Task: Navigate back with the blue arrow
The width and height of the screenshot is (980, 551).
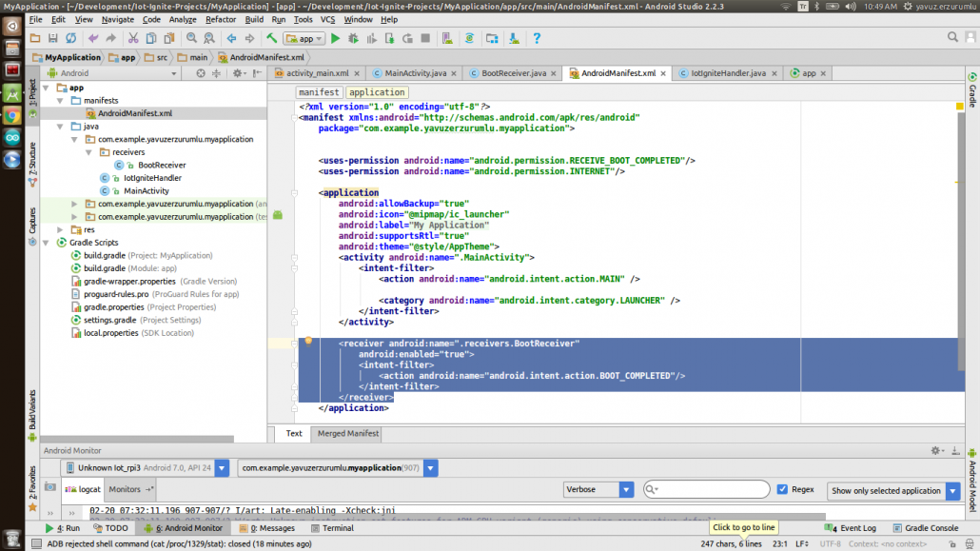Action: (x=231, y=39)
